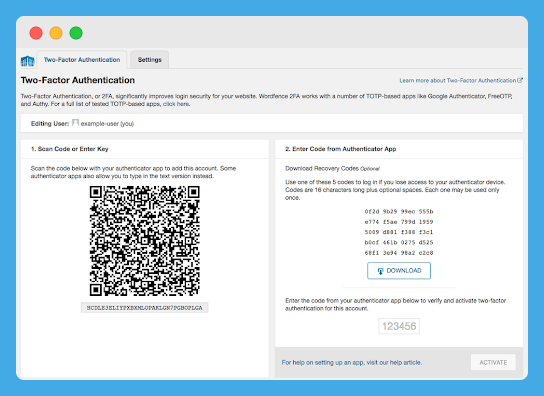The height and width of the screenshot is (396, 544).
Task: Select the text secret key below QR code
Action: pyautogui.click(x=144, y=308)
